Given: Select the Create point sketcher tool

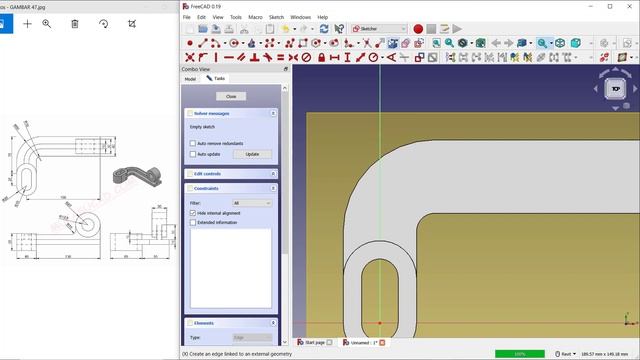Looking at the screenshot, I should pos(190,43).
